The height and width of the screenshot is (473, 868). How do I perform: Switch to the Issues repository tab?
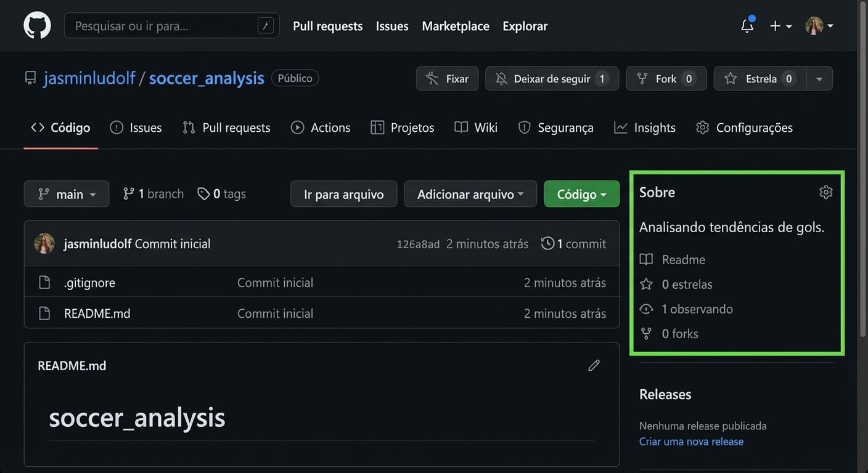coord(136,127)
